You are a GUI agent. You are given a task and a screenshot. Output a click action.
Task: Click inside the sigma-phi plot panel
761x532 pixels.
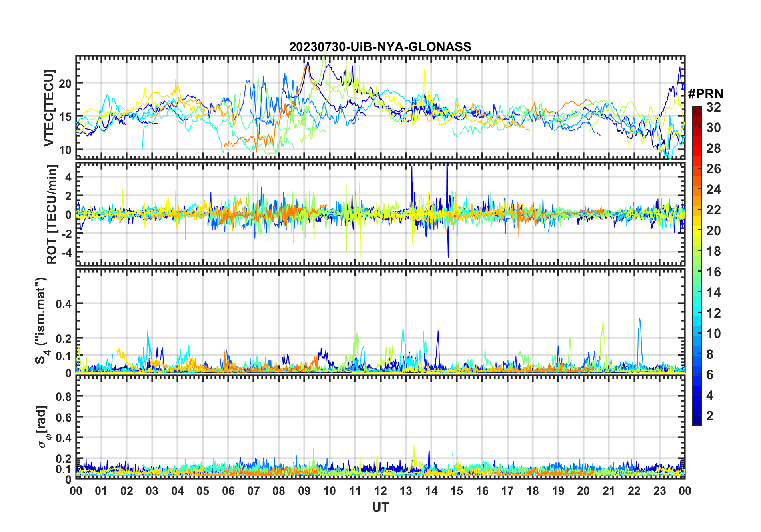click(x=380, y=427)
